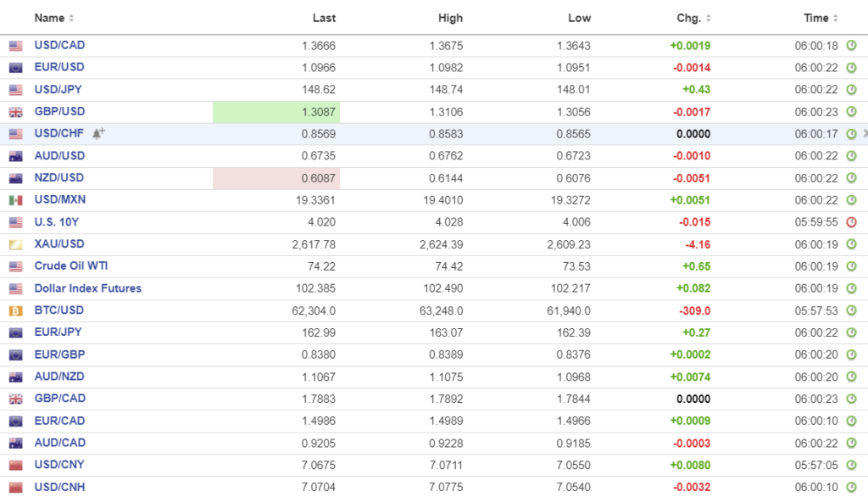Click the Mexican flag icon for USD/MXN

point(15,200)
